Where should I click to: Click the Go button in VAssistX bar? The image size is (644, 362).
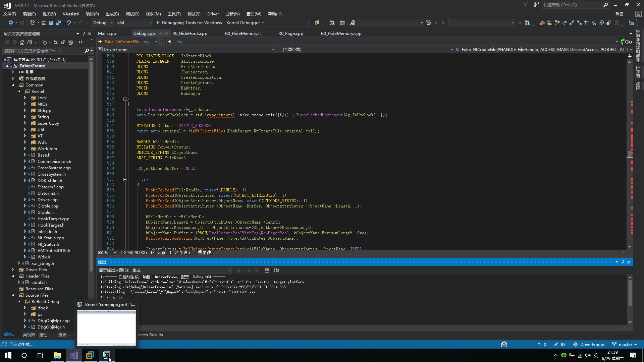coord(626,42)
